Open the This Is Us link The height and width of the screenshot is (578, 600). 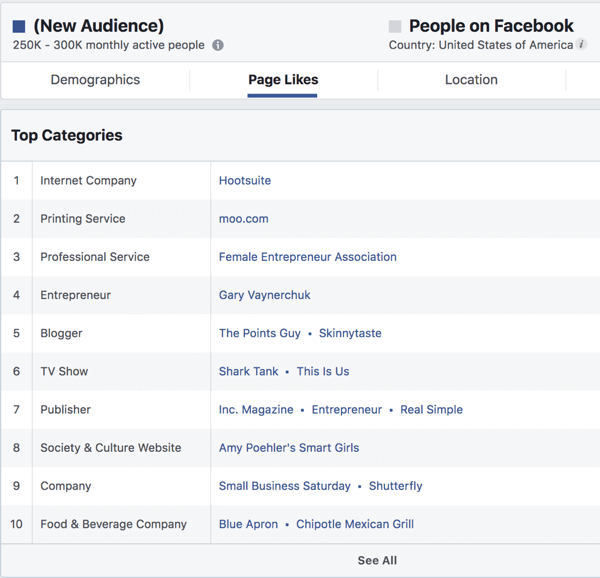[323, 371]
